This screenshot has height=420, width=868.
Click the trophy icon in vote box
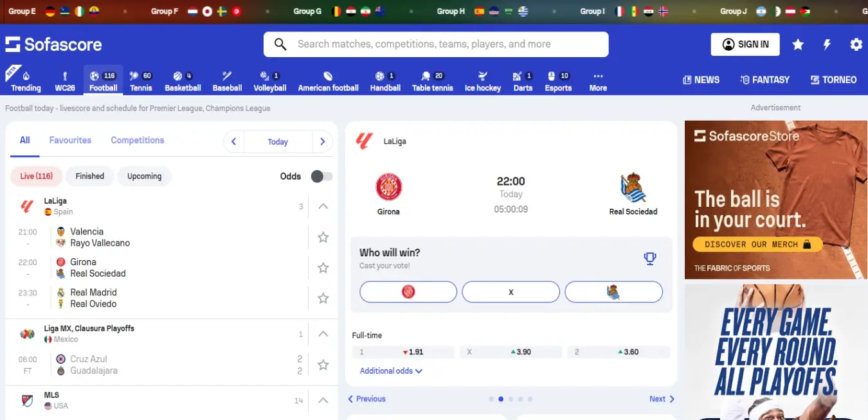[650, 258]
